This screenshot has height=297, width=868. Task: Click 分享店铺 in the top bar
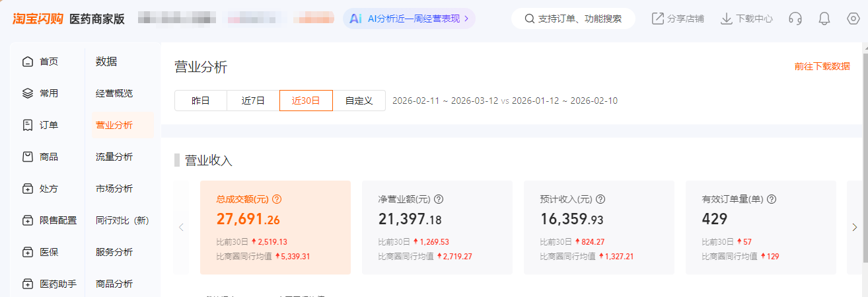click(678, 19)
